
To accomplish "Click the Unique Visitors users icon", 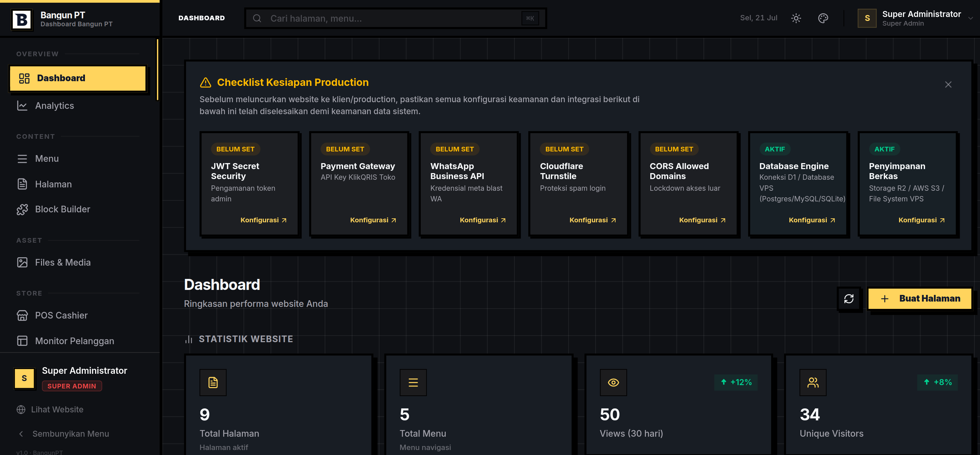I will (813, 382).
